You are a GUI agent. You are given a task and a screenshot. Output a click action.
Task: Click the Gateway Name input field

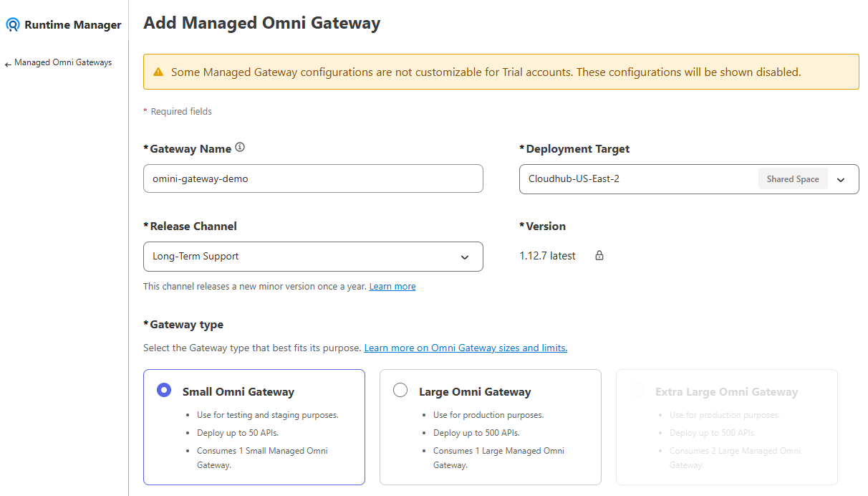(x=313, y=179)
